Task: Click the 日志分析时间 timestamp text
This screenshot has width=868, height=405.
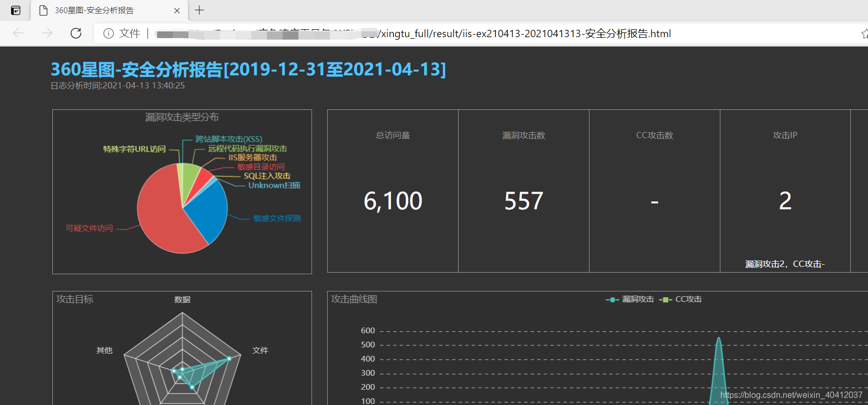Action: (x=118, y=85)
